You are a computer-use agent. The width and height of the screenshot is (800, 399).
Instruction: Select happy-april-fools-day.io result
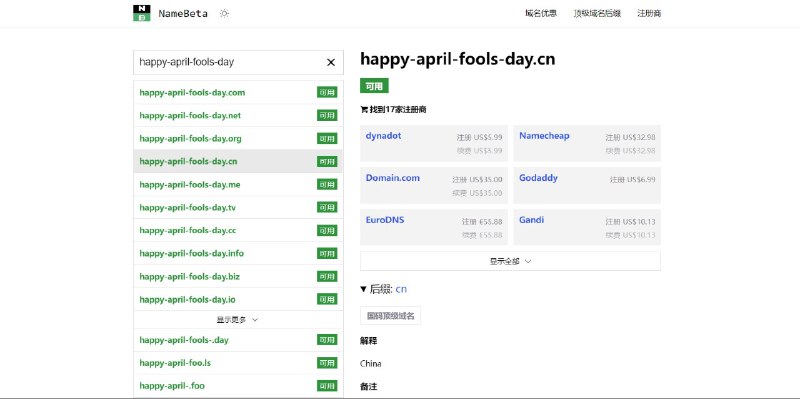click(x=238, y=299)
